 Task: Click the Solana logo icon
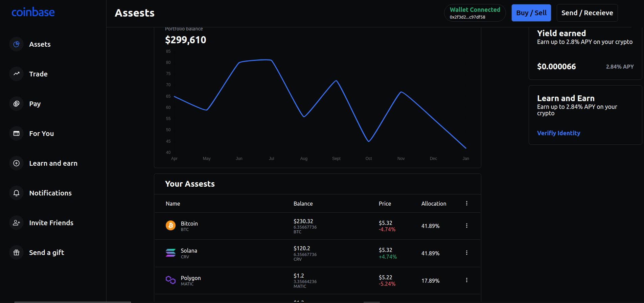[x=170, y=253]
